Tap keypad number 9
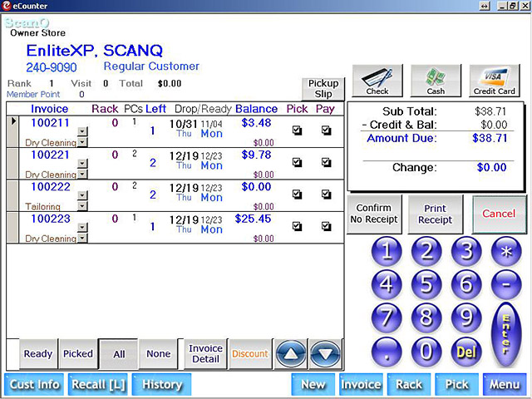The width and height of the screenshot is (532, 399). pos(466,318)
